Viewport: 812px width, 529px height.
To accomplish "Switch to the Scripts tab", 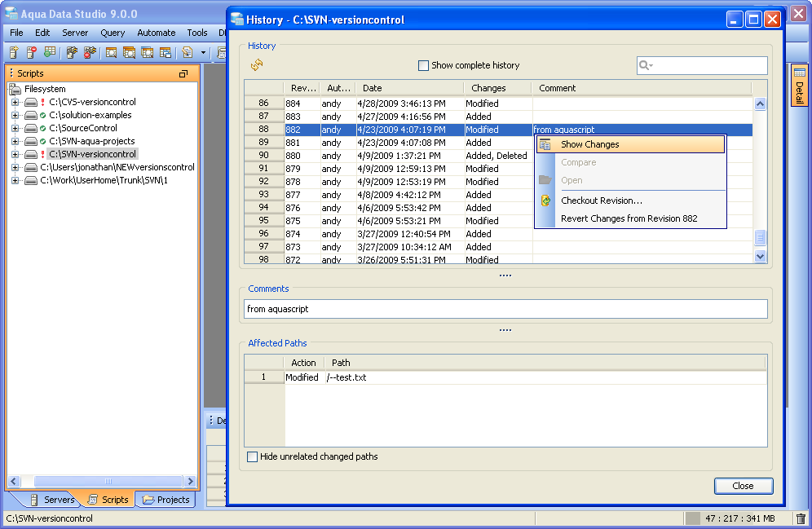I will pos(108,500).
